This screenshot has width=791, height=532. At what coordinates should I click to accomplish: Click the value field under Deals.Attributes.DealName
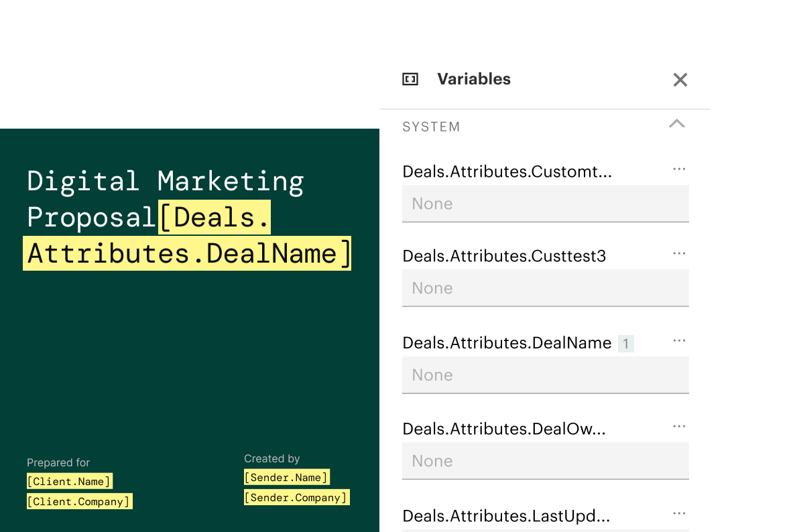pyautogui.click(x=546, y=375)
